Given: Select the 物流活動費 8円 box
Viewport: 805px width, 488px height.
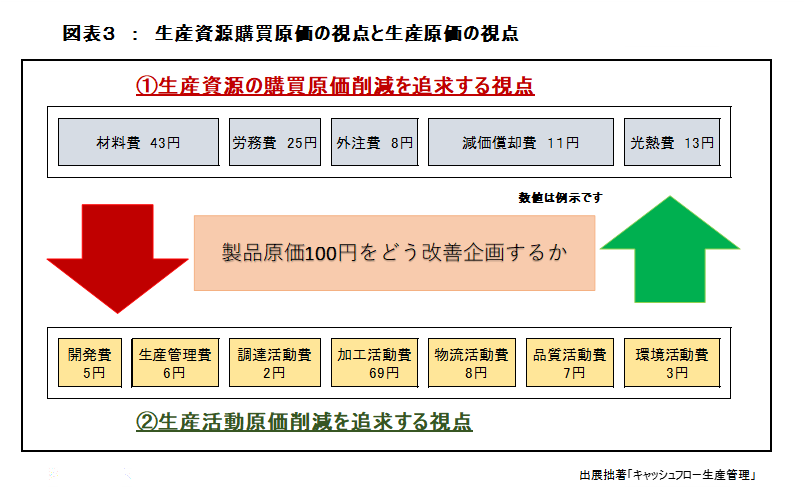Looking at the screenshot, I should point(472,362).
